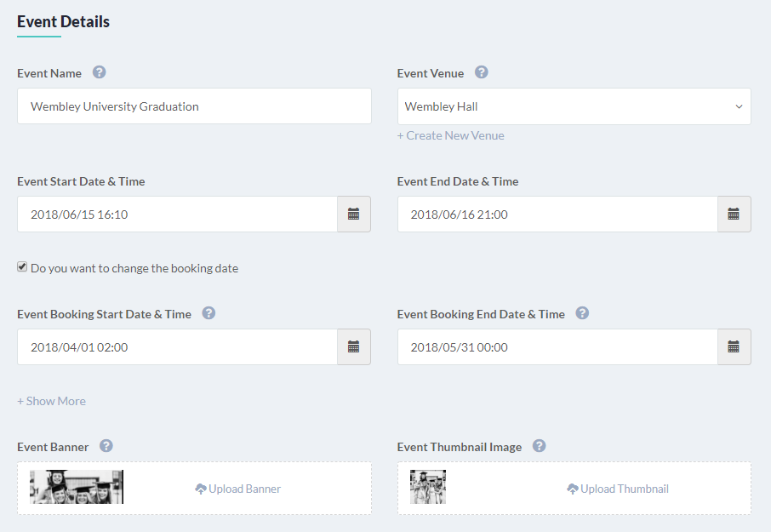Screen dimensions: 771x532
Task: Select the event thumbnail image preview
Action: tap(428, 487)
